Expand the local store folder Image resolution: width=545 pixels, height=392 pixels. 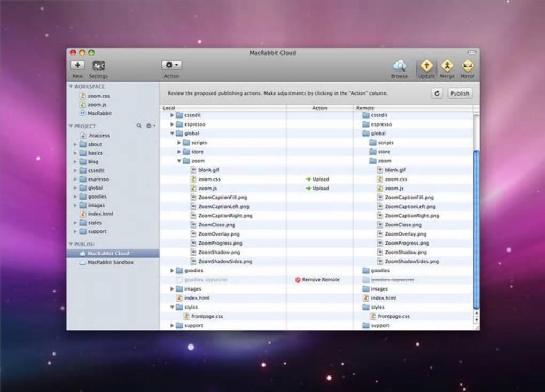click(x=179, y=152)
